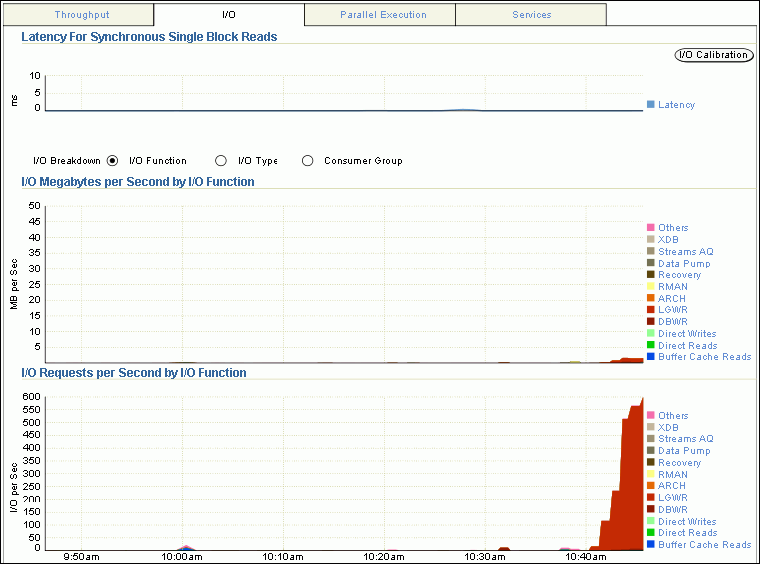
Task: Open Recovery link in Megabytes chart legend
Action: click(x=679, y=275)
